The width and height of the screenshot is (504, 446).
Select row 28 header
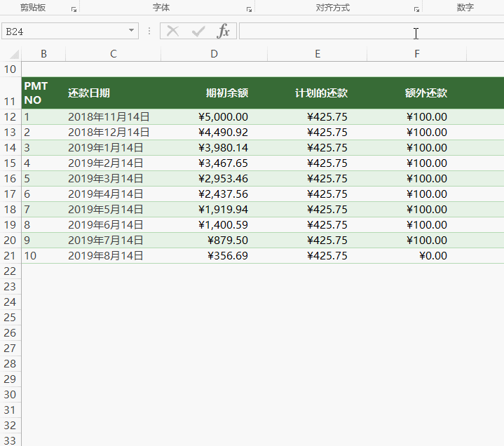point(11,364)
